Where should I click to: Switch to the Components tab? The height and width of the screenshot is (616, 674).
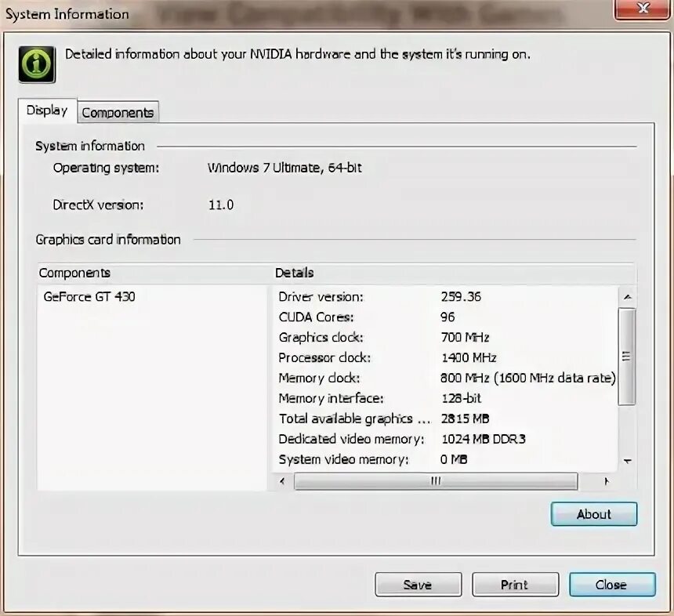[x=118, y=112]
